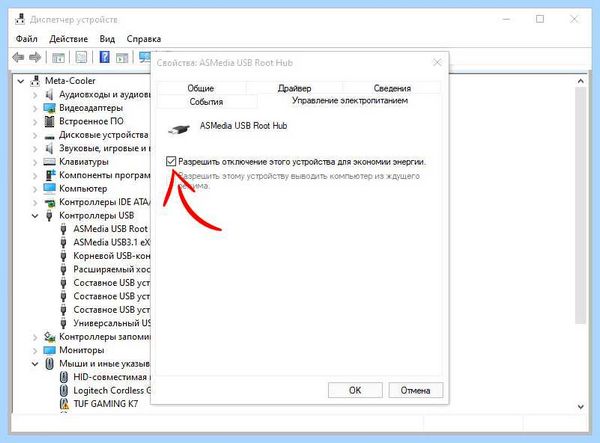
Task: Click the Аудиовходы и аудиовыходы speaker icon
Action: click(49, 94)
